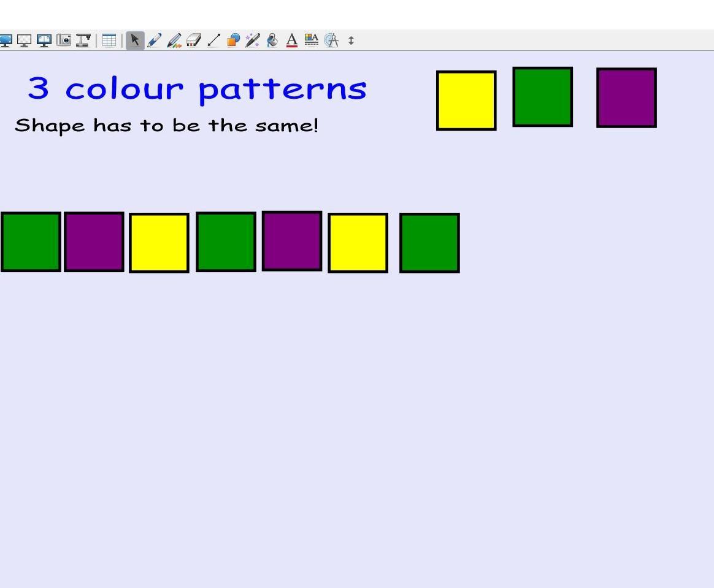Open Measurement Tools compass icon
The height and width of the screenshot is (588, 714).
point(331,40)
